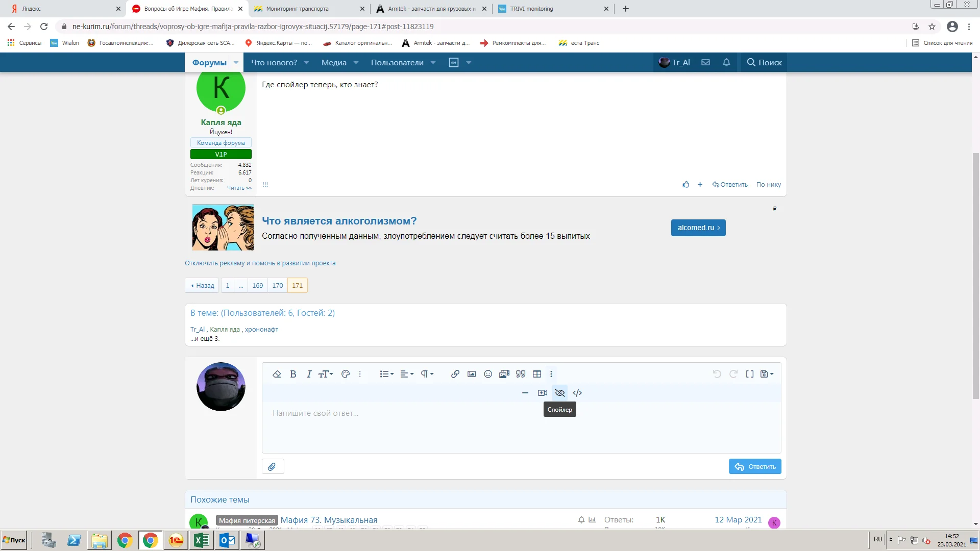Apply italic formatting
Viewport: 980px width, 551px height.
(308, 373)
